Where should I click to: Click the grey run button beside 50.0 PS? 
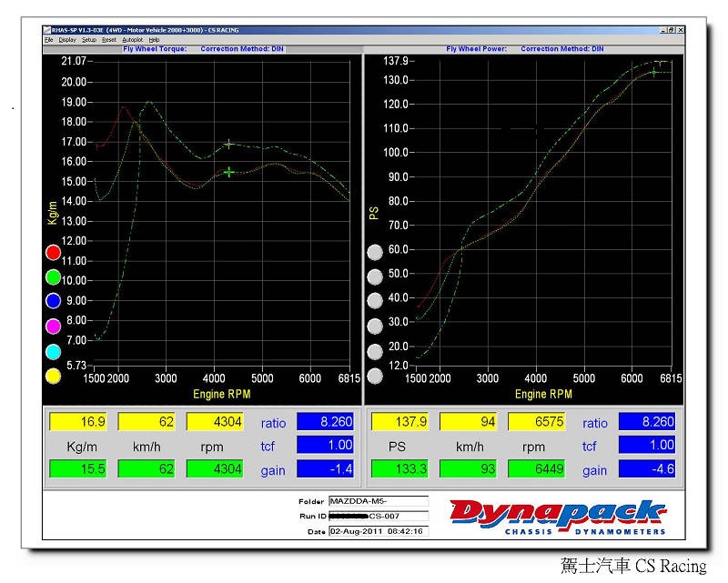(375, 276)
